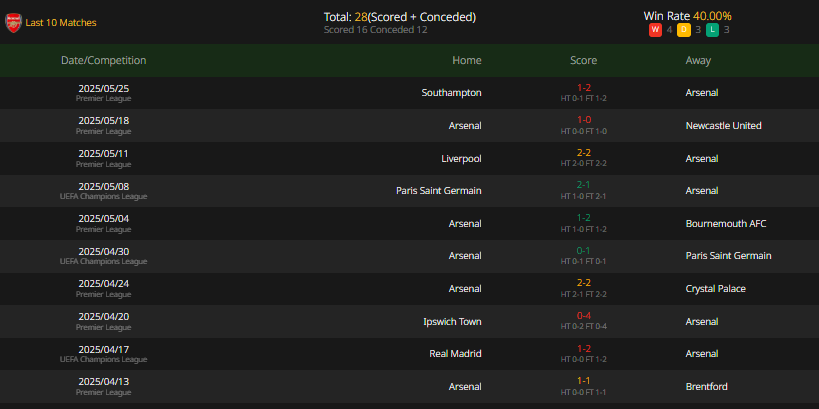Click the Home column header

(x=467, y=61)
